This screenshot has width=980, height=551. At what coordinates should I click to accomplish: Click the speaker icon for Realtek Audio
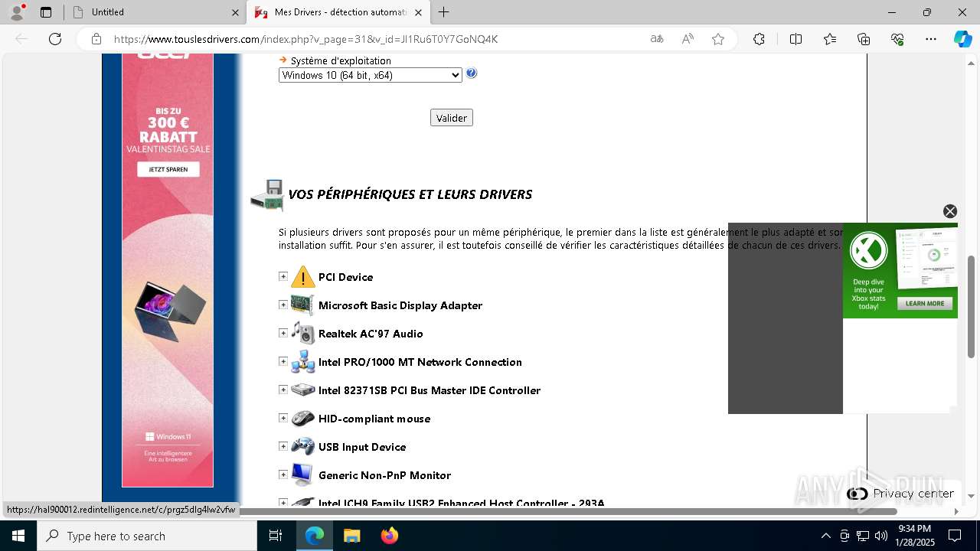(303, 333)
